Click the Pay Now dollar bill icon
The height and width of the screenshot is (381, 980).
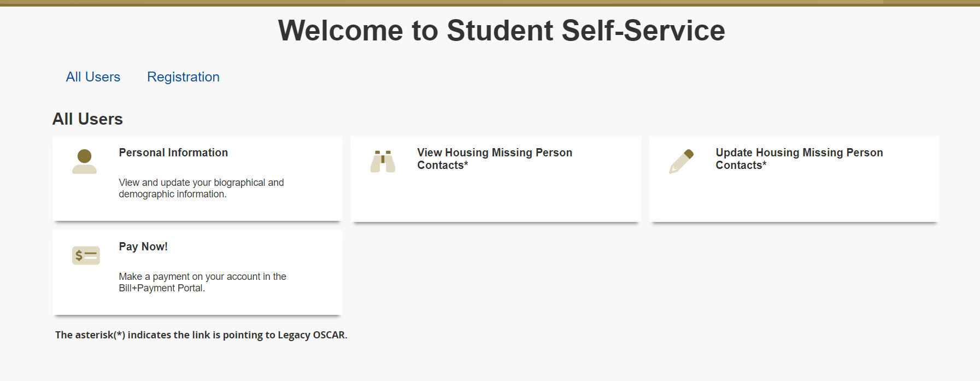pyautogui.click(x=86, y=255)
